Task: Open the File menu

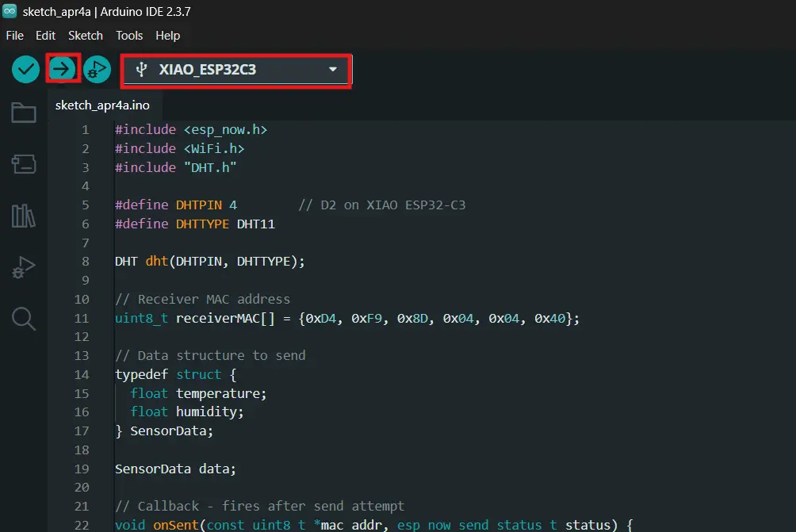Action: point(14,35)
